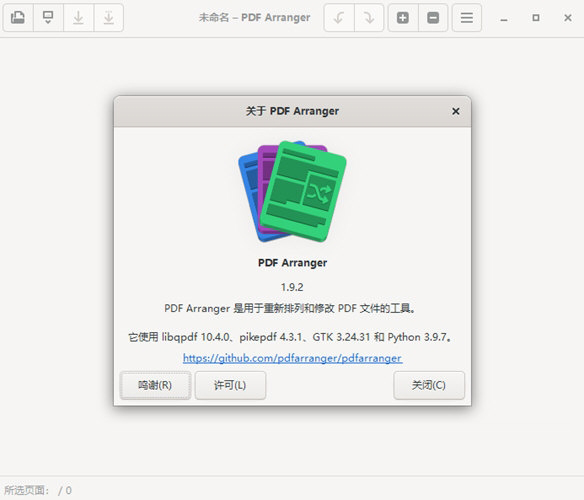
Task: Open the 许可(L) license button
Action: 230,385
